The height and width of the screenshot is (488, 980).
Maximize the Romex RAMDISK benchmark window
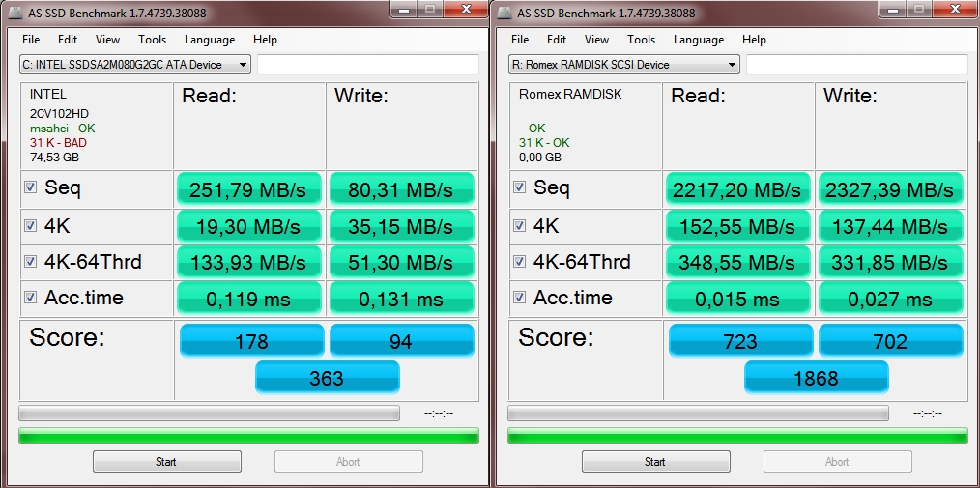[x=918, y=10]
